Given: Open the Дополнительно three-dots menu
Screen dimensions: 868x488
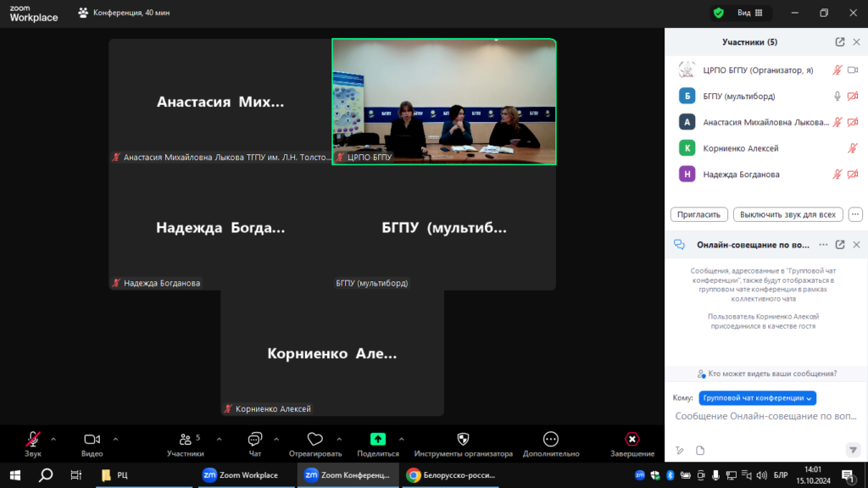Looking at the screenshot, I should 550,439.
